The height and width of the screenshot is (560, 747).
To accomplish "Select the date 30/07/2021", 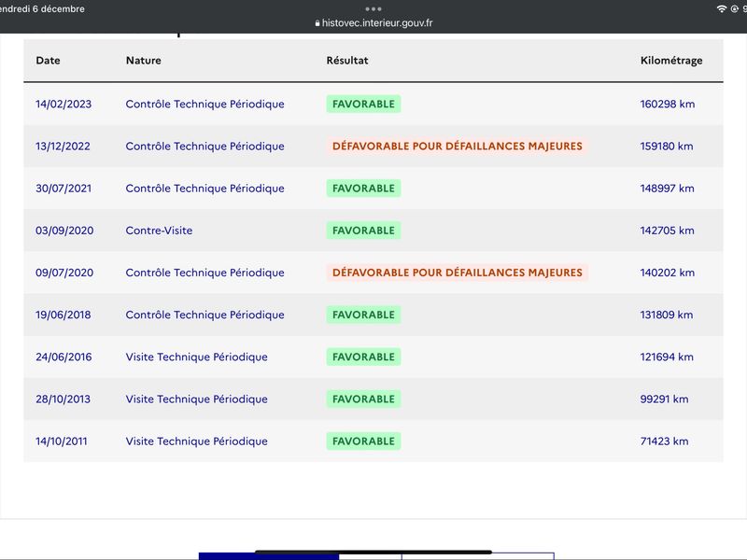I will tap(63, 189).
